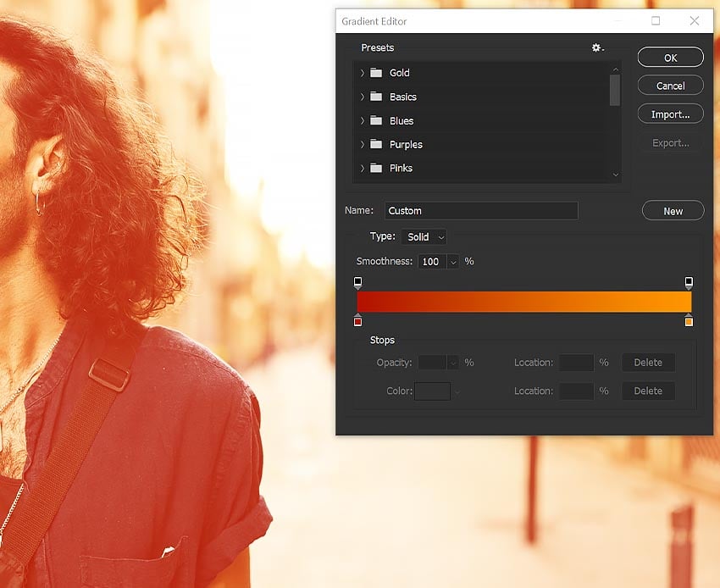Click the Purples preset label
The image size is (720, 588).
[x=406, y=145]
